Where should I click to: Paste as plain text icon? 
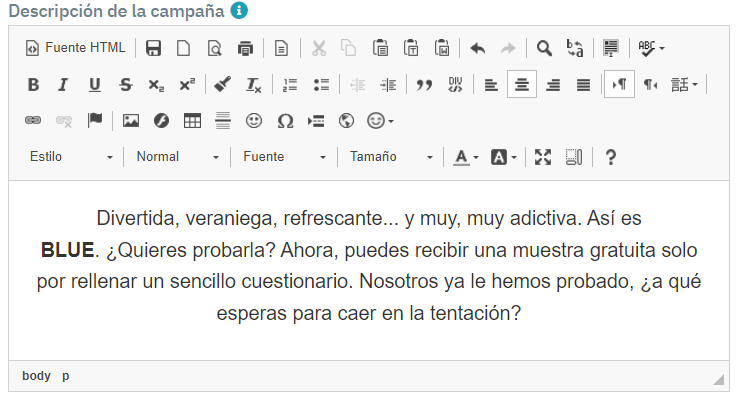(411, 48)
